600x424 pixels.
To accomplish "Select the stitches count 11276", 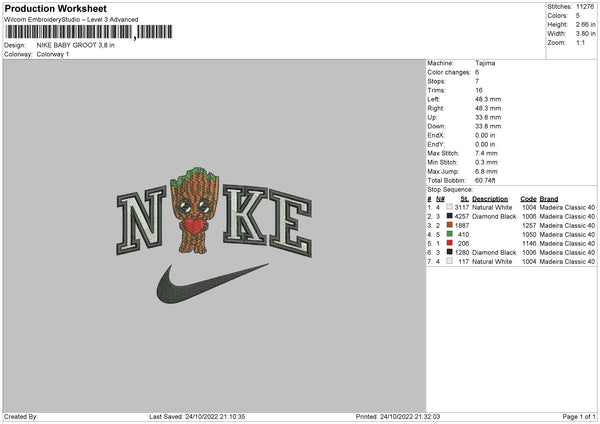I will click(585, 7).
